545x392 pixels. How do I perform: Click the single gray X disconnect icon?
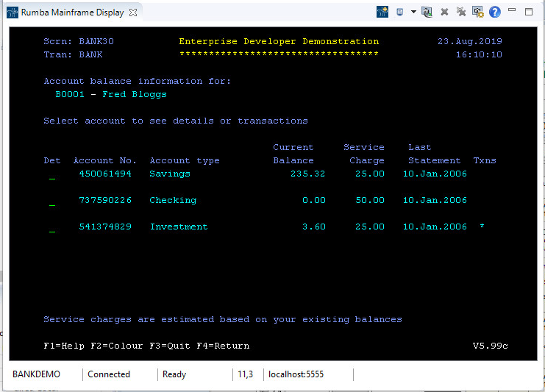[x=444, y=12]
